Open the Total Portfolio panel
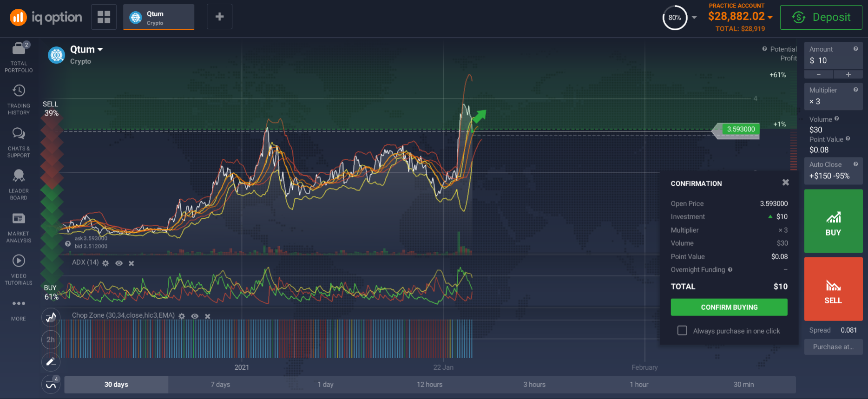Screen dimensions: 868x399 click(x=19, y=57)
